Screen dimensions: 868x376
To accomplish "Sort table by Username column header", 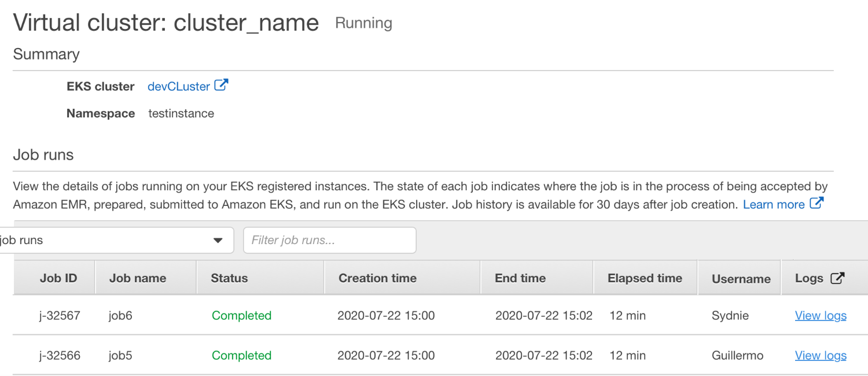I will (x=741, y=279).
